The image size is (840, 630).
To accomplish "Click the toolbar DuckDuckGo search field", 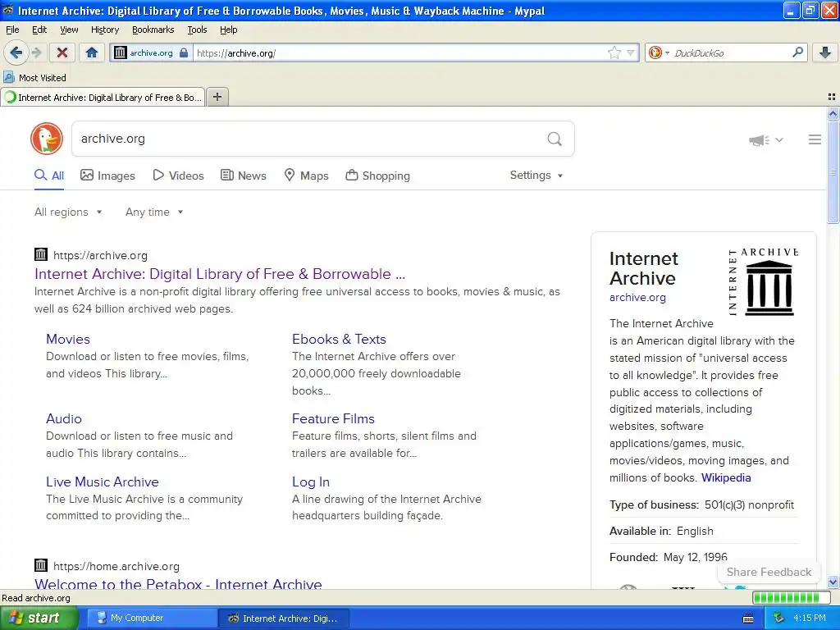I will click(x=731, y=52).
